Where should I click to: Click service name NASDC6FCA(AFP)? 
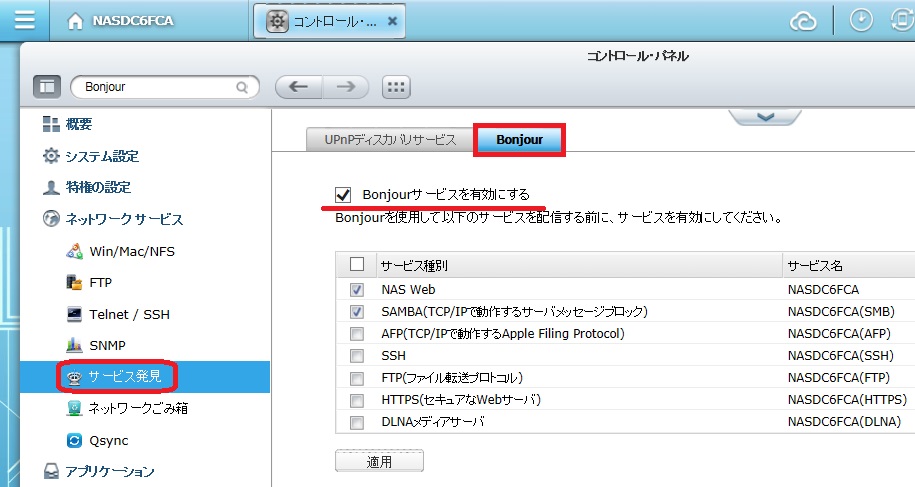pos(839,334)
